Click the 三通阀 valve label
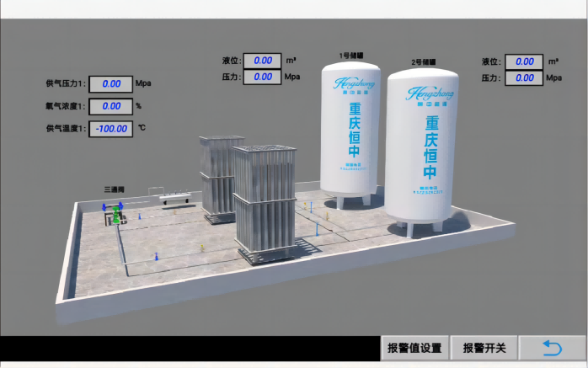The image size is (588, 368). tap(113, 190)
